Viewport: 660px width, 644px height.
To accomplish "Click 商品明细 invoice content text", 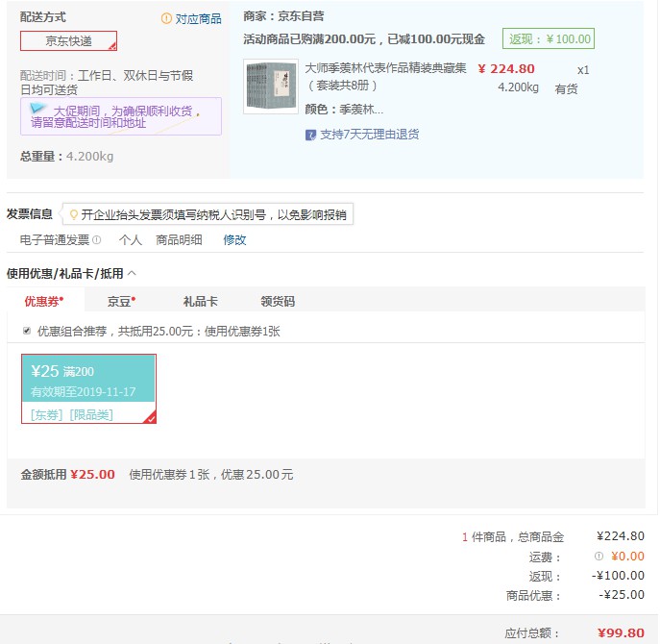I will pos(179,240).
